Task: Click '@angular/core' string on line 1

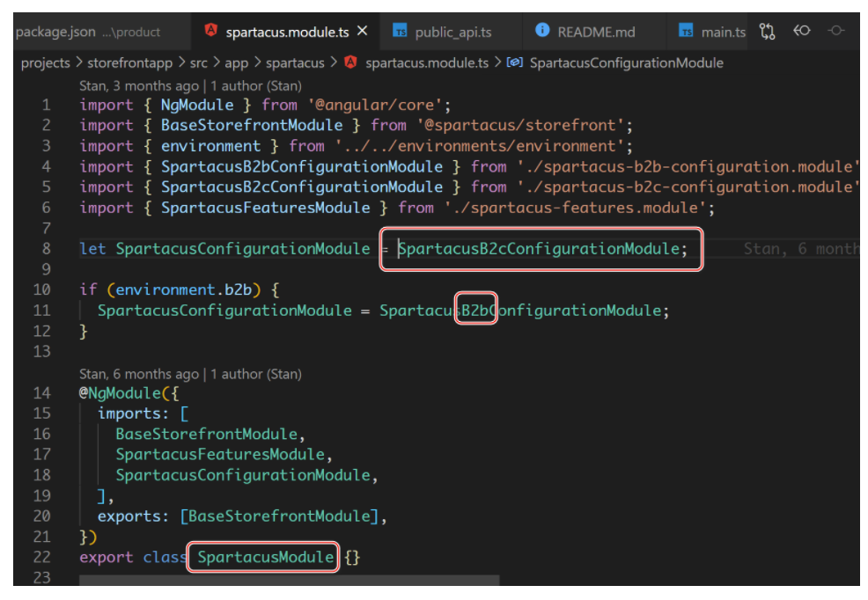Action: pos(375,105)
